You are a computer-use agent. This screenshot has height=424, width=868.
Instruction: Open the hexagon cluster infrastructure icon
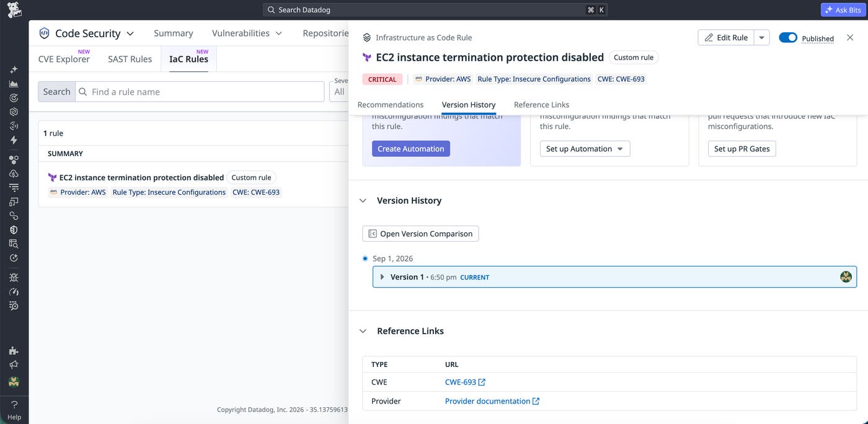point(14,159)
